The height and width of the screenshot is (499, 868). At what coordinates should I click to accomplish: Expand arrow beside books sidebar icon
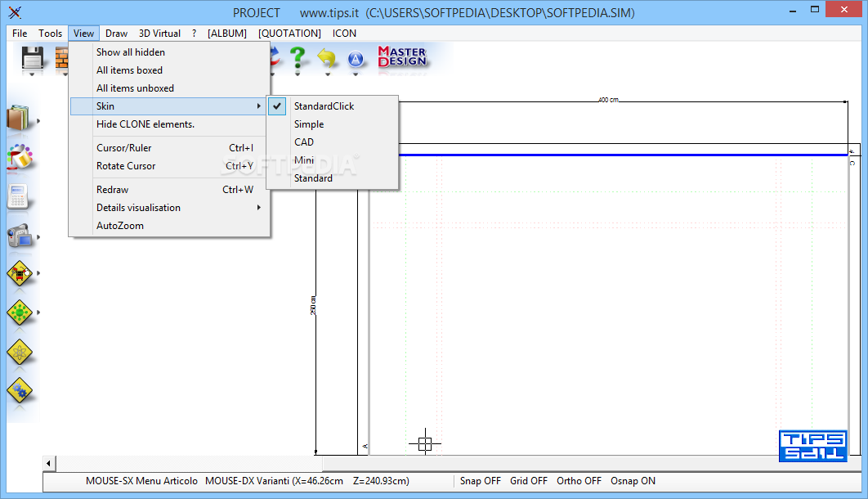(x=38, y=120)
